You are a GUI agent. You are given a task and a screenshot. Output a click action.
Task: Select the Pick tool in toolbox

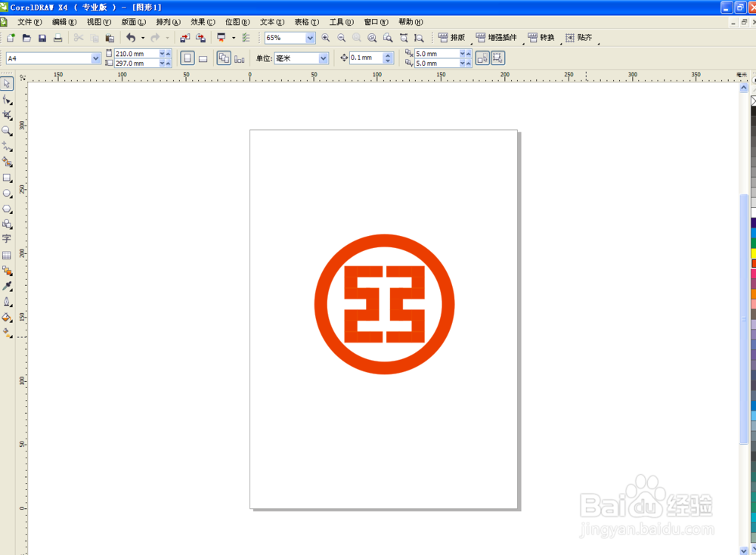point(7,84)
